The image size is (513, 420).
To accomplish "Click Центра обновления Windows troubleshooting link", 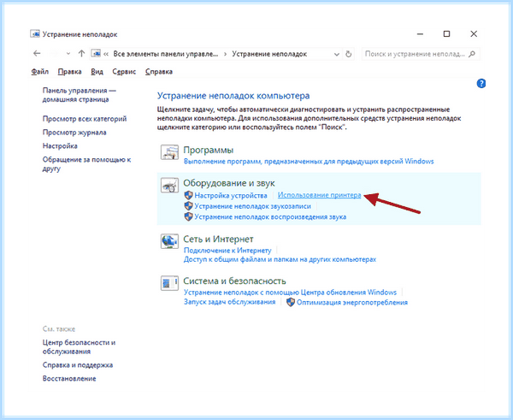I will [290, 293].
